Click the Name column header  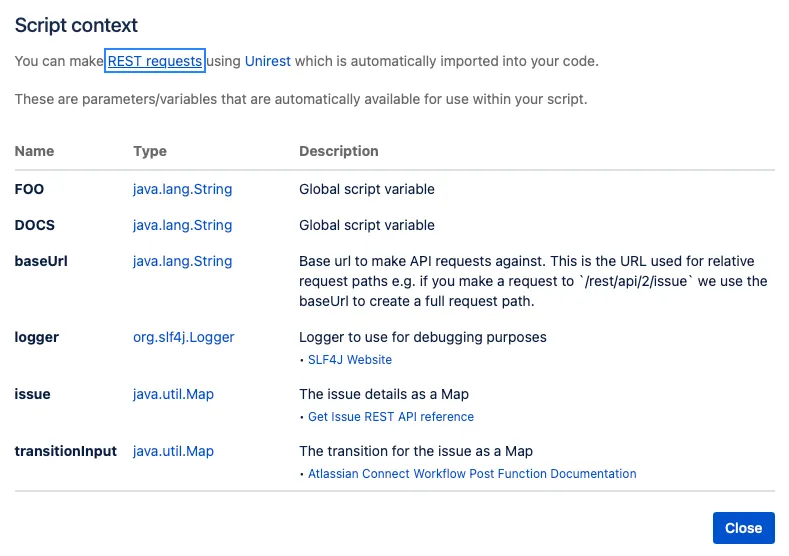34,151
